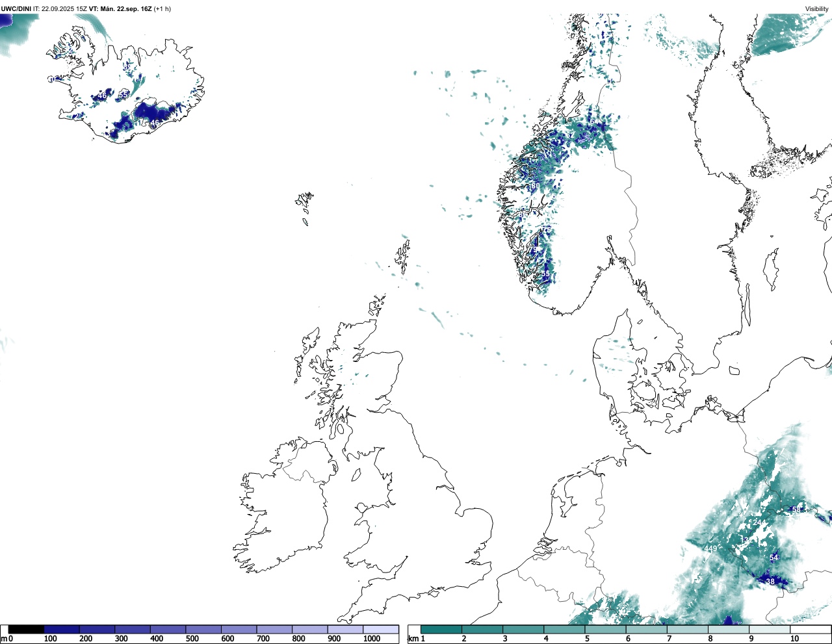
Task: Click the 'm' unit label of meter legend
Action: [4, 639]
